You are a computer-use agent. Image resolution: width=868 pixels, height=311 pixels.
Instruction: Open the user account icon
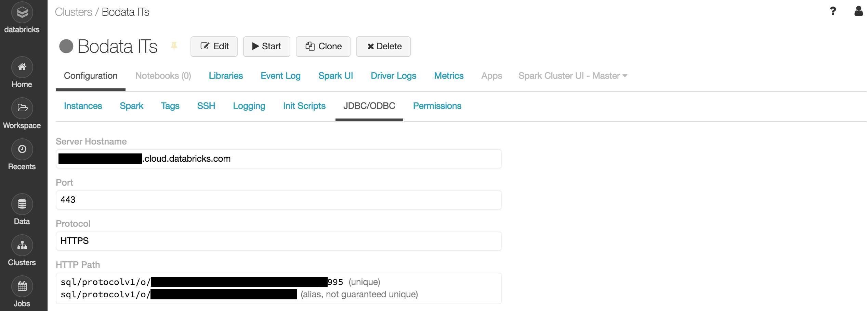point(858,11)
